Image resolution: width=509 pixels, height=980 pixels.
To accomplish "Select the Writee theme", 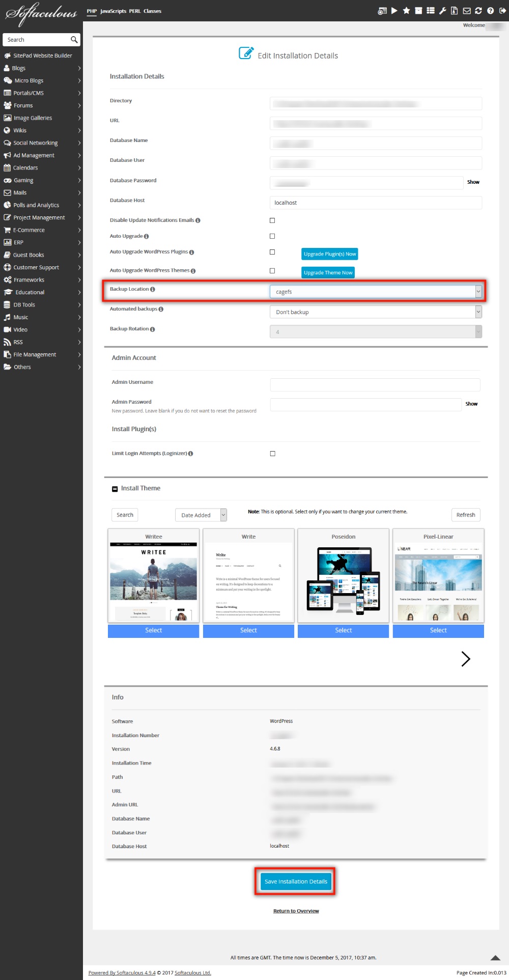I will coord(153,631).
